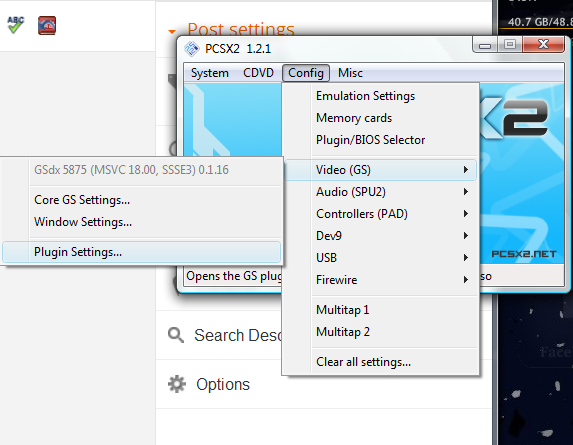573x445 pixels.
Task: Expand the Dev9 submenu
Action: pyautogui.click(x=380, y=235)
